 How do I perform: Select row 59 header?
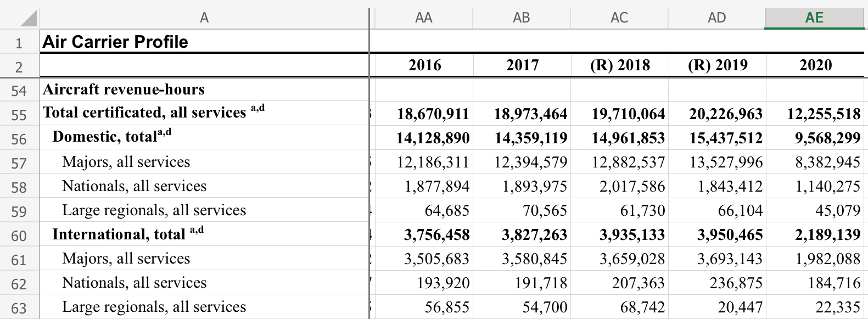(x=19, y=211)
